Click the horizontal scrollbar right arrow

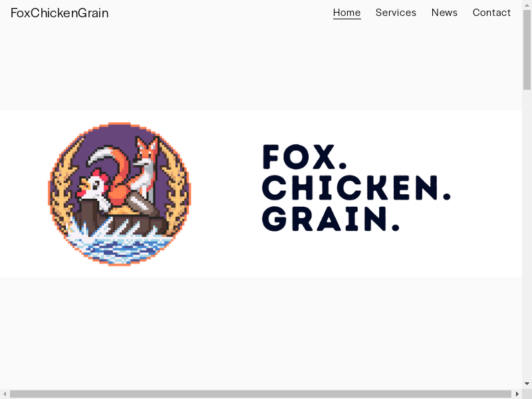point(517,394)
